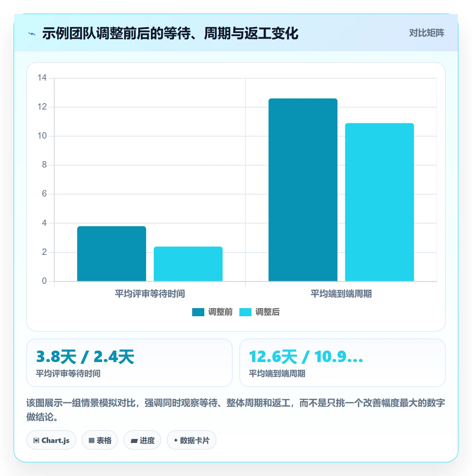Click the 数据卡片 tag chip
This screenshot has height=476, width=472.
[191, 440]
